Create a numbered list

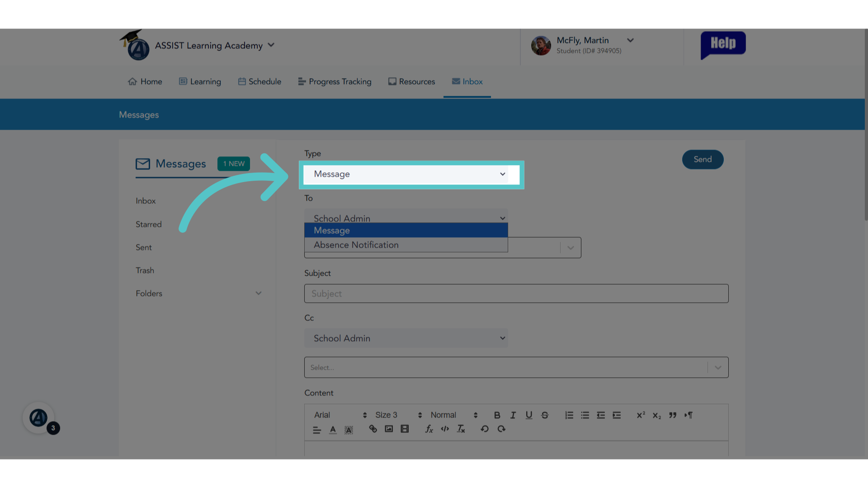pos(569,415)
